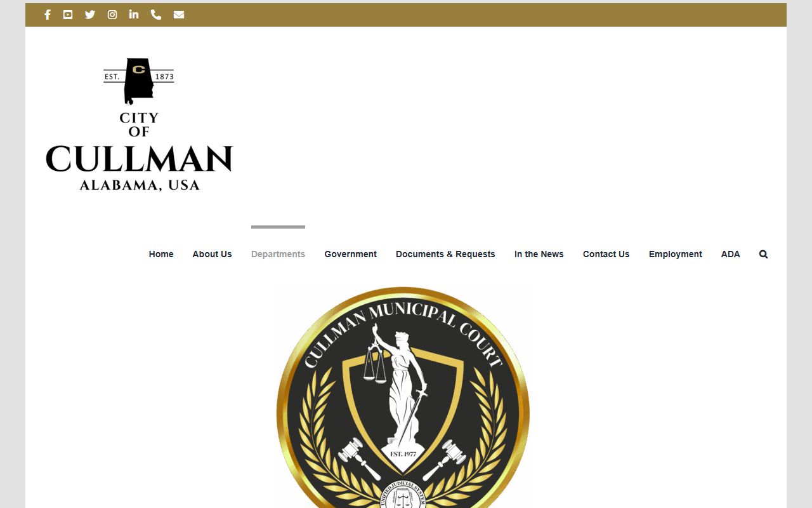
Task: Open the Government menu
Action: point(350,254)
